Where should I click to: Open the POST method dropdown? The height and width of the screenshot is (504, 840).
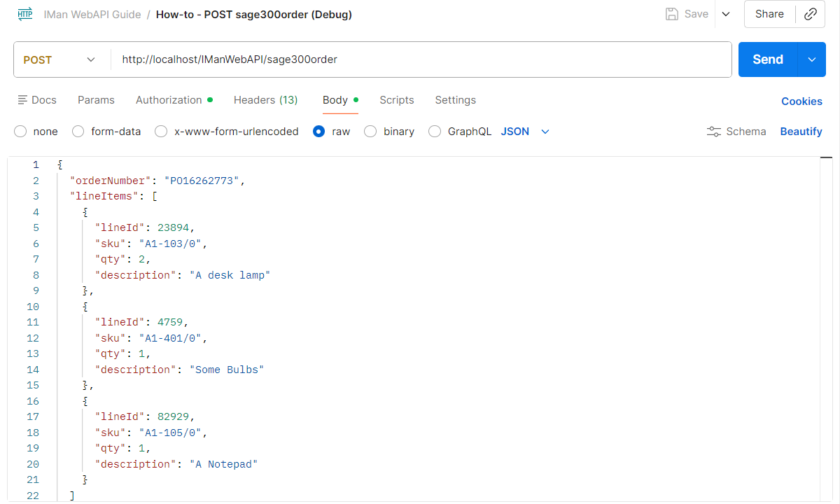pyautogui.click(x=59, y=59)
